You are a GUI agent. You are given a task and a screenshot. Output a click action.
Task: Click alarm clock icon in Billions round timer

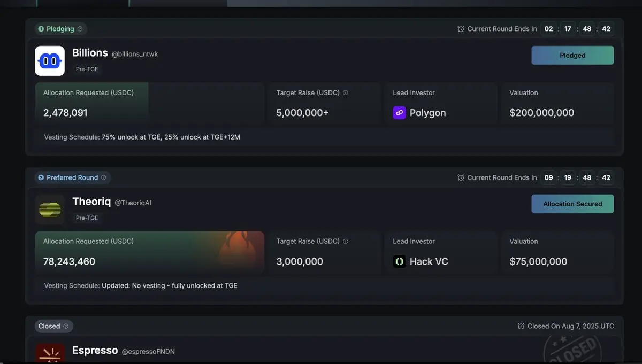point(461,29)
